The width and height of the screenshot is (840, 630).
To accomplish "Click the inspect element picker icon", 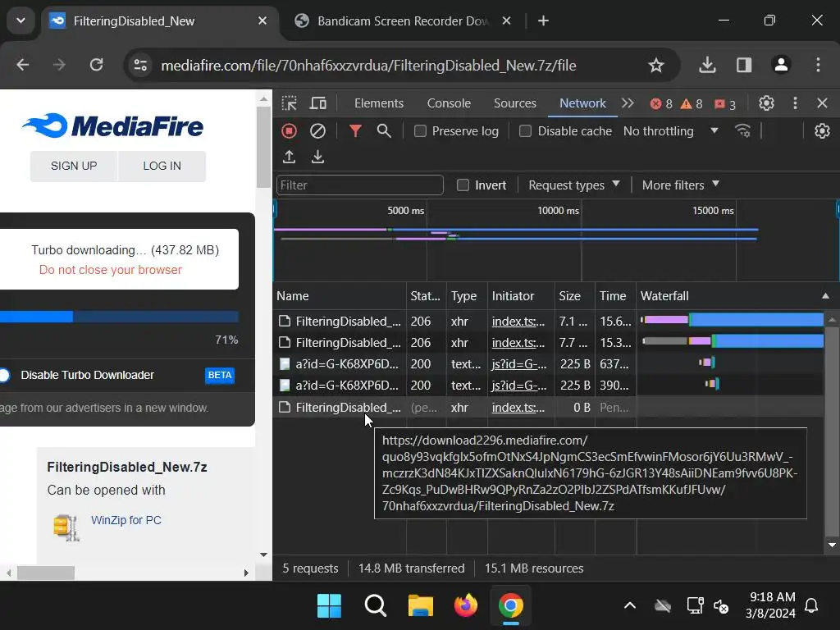I will 290,103.
